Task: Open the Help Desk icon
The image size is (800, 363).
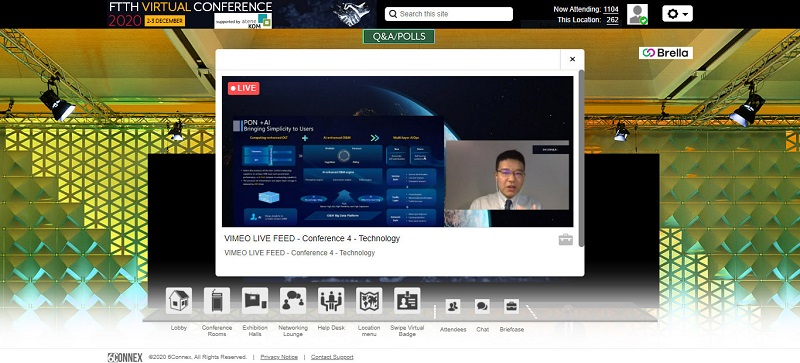Action: 331,300
